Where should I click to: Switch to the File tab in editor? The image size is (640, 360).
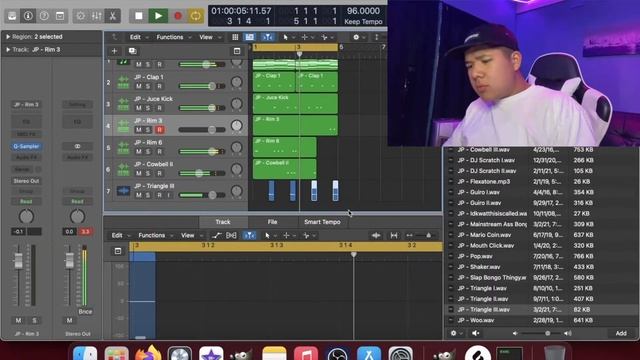coord(272,222)
